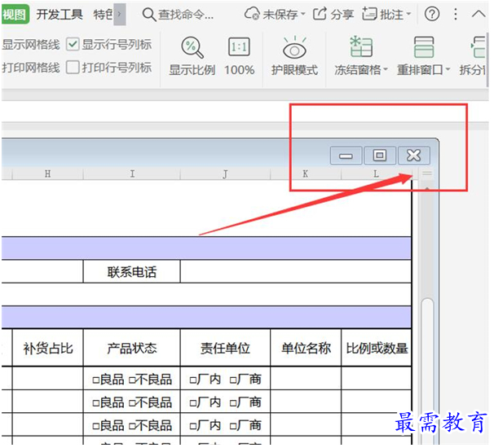Click the split handle above vertical scrollbar
The height and width of the screenshot is (448, 494).
click(427, 173)
